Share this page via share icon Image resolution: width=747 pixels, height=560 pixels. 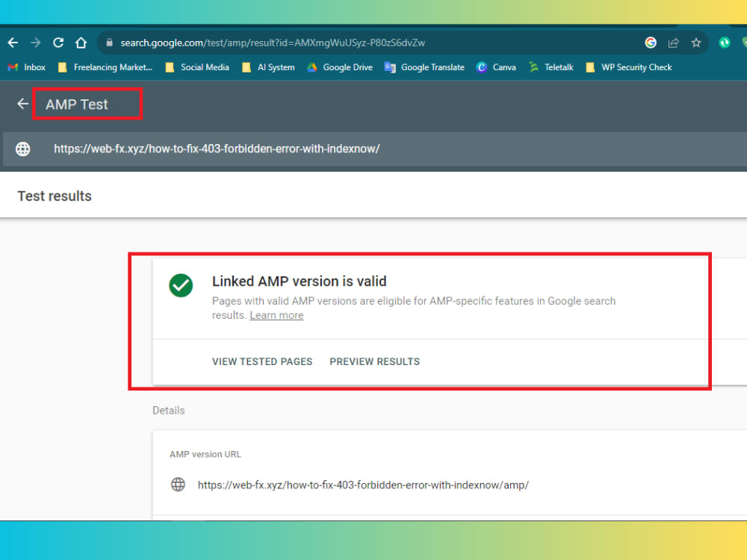(x=673, y=43)
